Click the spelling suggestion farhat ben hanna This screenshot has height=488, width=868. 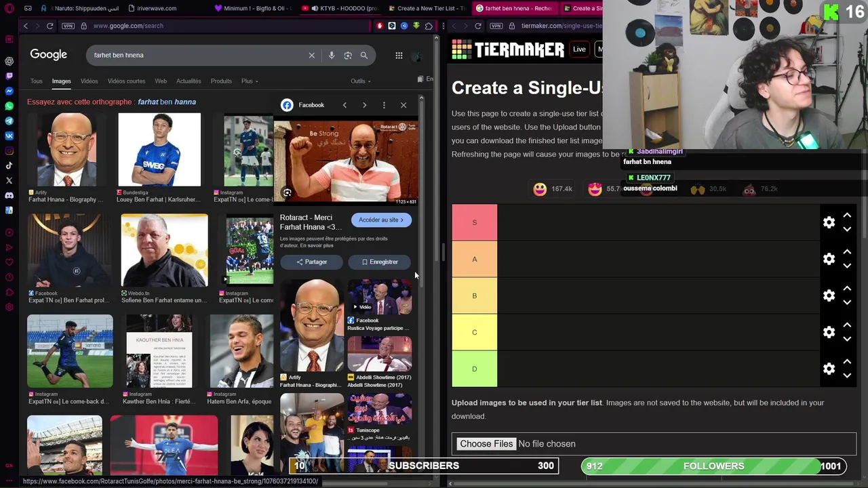(x=167, y=102)
